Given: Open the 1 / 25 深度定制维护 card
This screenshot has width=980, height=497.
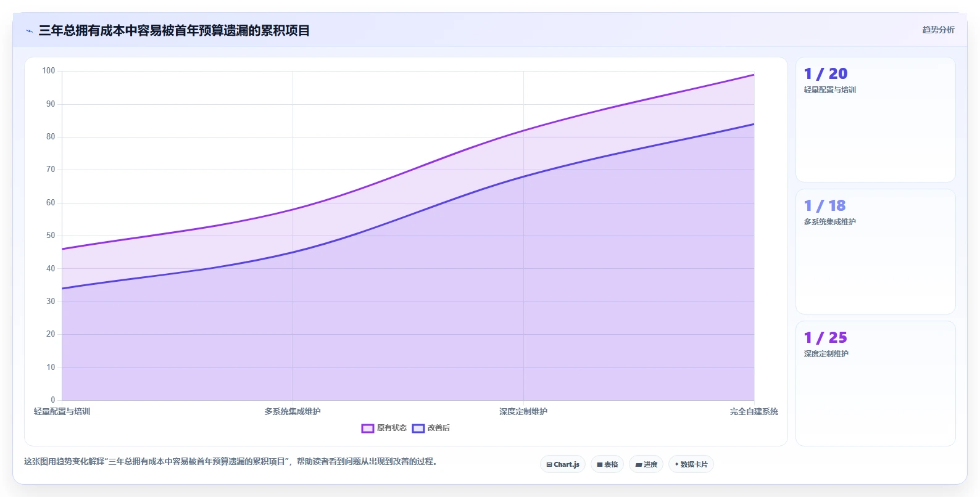Looking at the screenshot, I should tap(876, 384).
